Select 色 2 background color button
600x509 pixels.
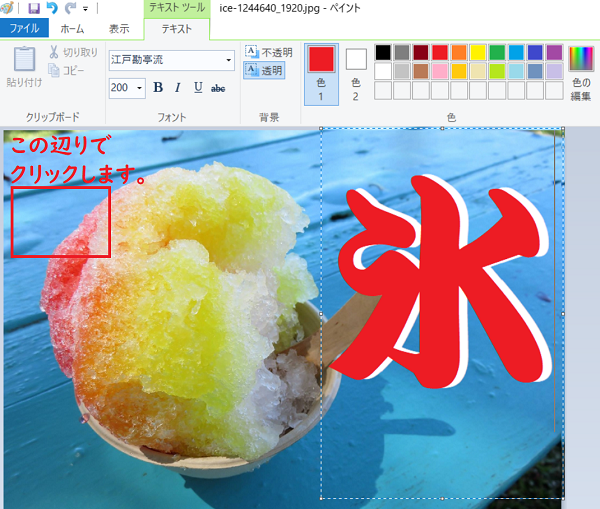pyautogui.click(x=356, y=74)
